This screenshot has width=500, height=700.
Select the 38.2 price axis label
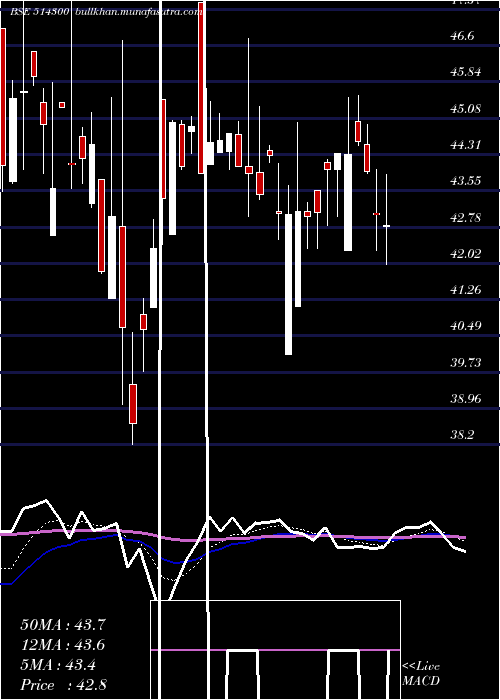click(x=462, y=435)
